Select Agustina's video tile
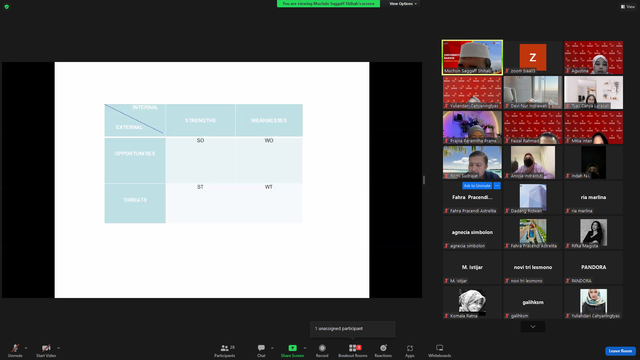Image resolution: width=640 pixels, height=360 pixels. (593, 57)
